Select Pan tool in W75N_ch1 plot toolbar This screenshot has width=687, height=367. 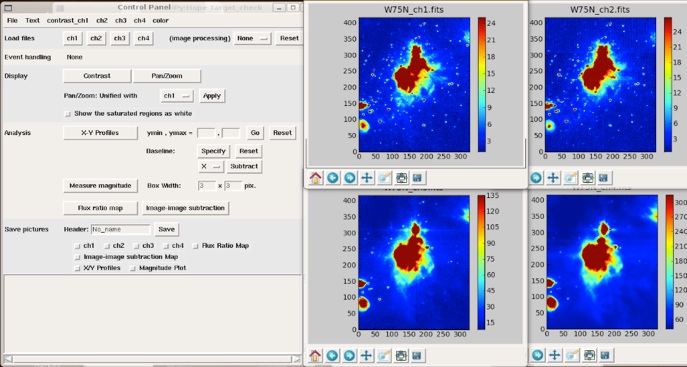pyautogui.click(x=367, y=178)
